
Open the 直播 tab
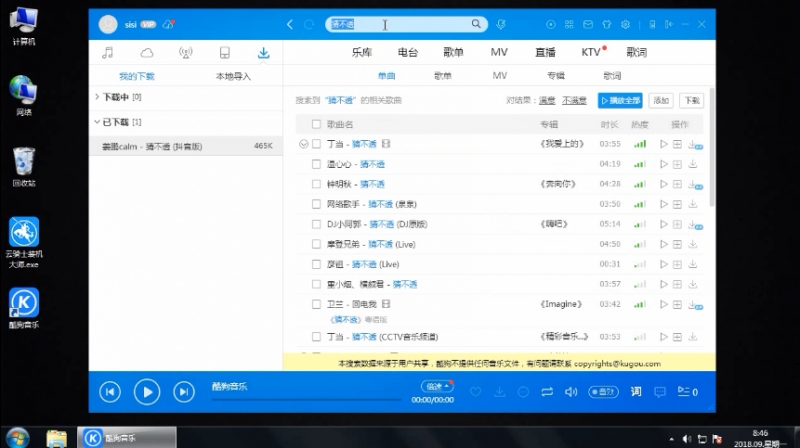pyautogui.click(x=545, y=52)
